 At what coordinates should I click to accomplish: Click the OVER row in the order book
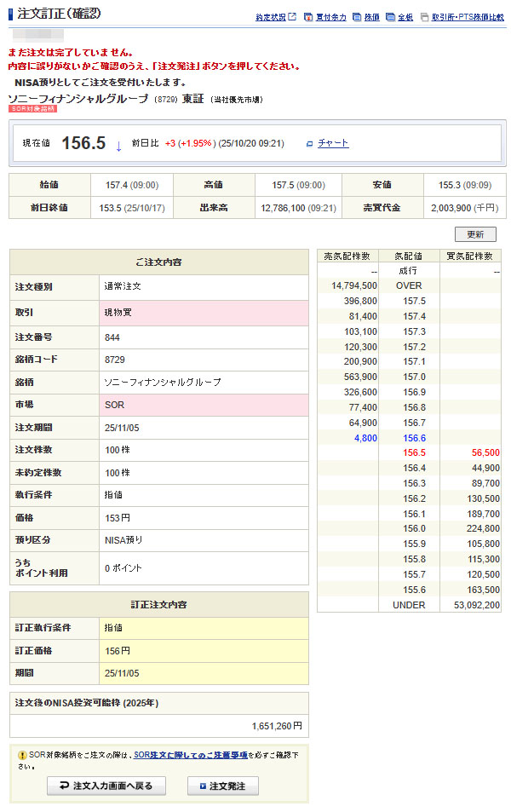pyautogui.click(x=409, y=286)
